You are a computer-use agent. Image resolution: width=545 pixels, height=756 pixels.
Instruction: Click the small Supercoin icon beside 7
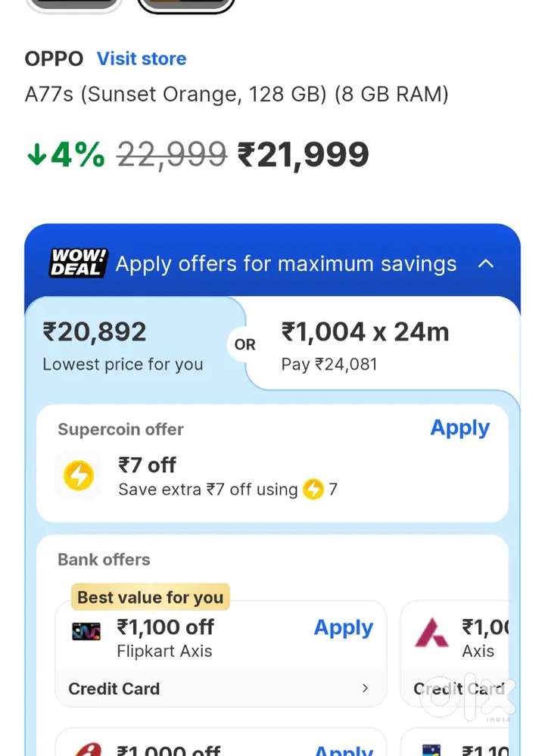pos(313,490)
